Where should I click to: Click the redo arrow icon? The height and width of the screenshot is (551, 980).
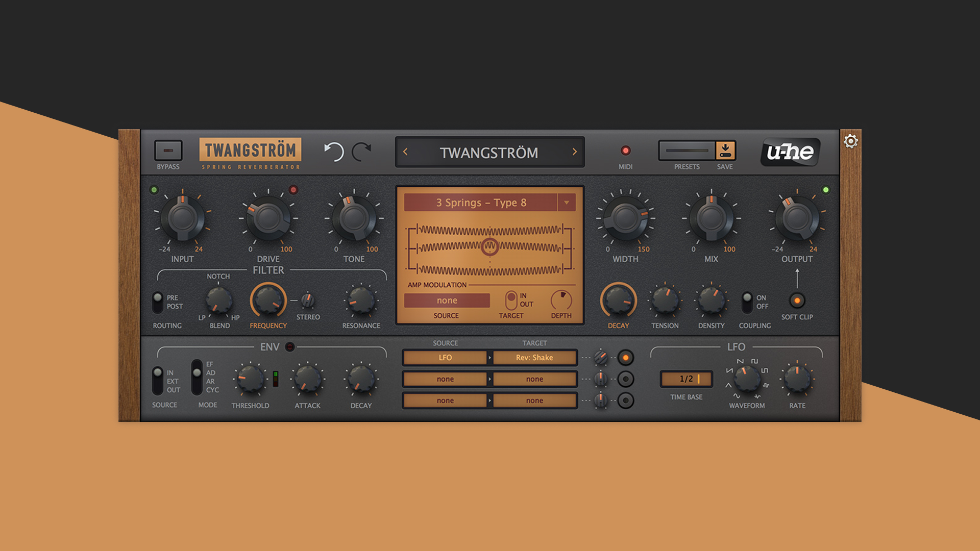[x=362, y=152]
